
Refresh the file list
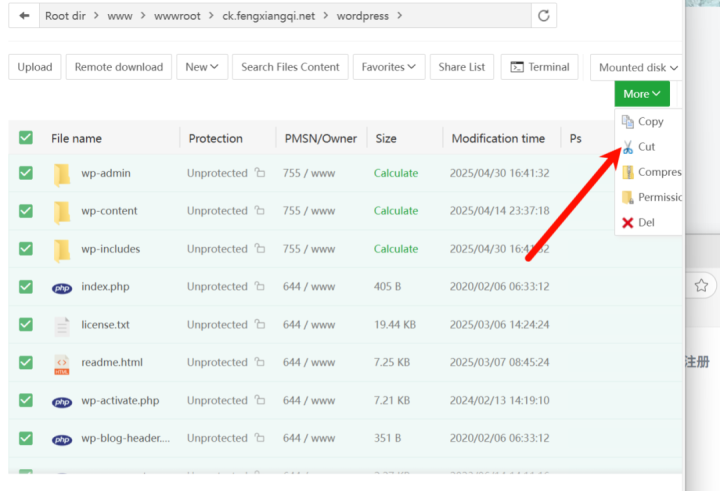pyautogui.click(x=544, y=16)
